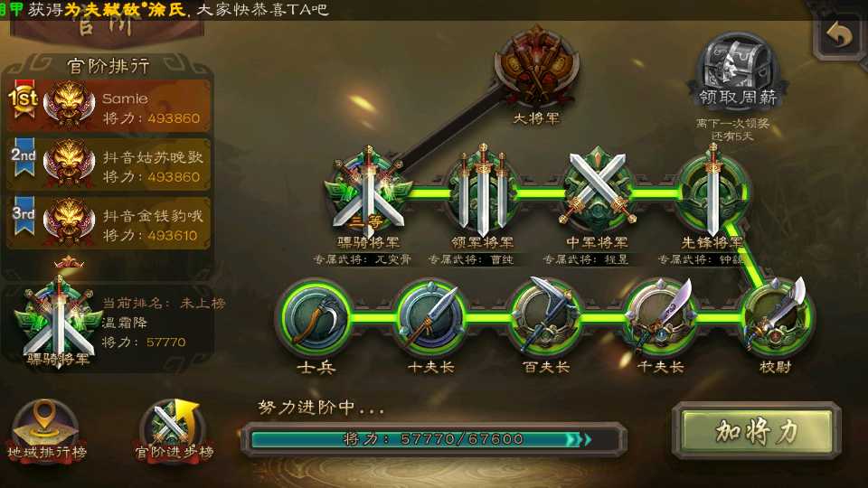This screenshot has width=868, height=488.
Task: Click the 千夫长 halberd rank icon
Action: coord(661,318)
